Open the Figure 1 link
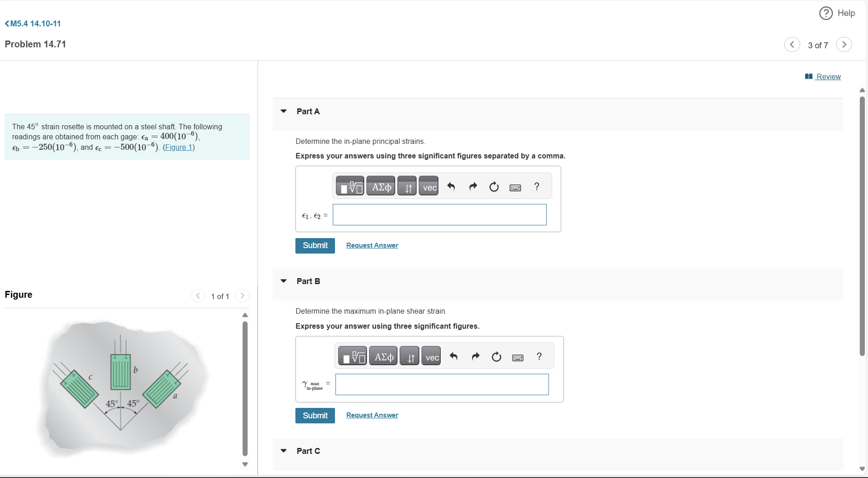 coord(178,147)
